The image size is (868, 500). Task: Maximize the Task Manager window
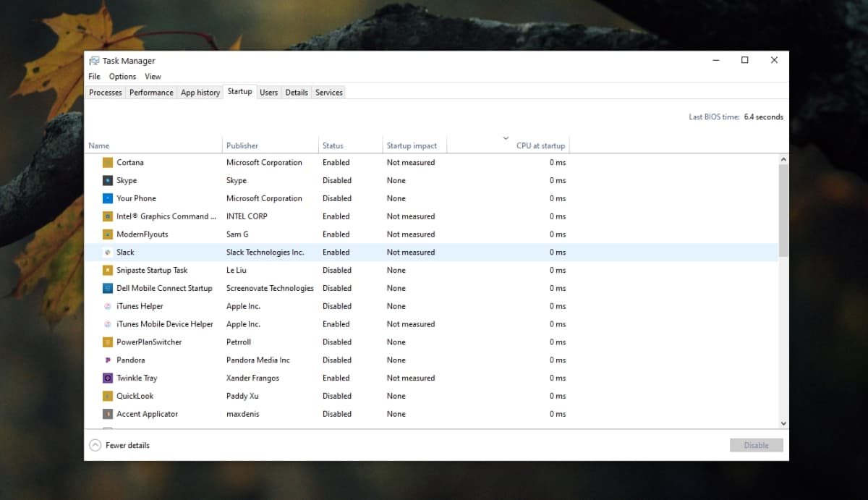tap(744, 60)
